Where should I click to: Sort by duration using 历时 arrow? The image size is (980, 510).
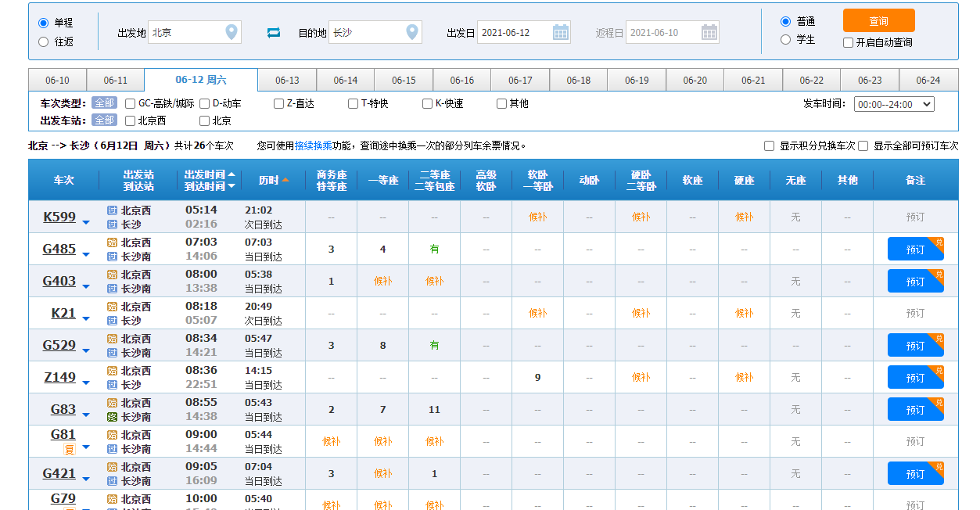(285, 180)
